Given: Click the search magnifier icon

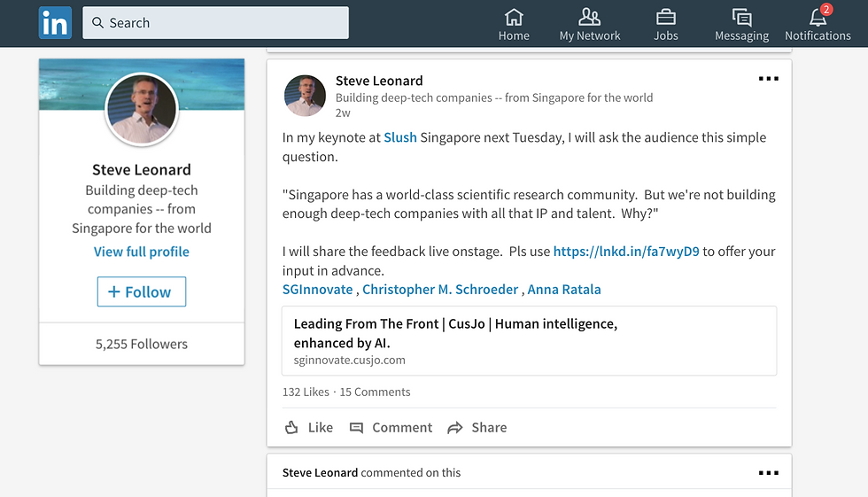Looking at the screenshot, I should click(97, 23).
